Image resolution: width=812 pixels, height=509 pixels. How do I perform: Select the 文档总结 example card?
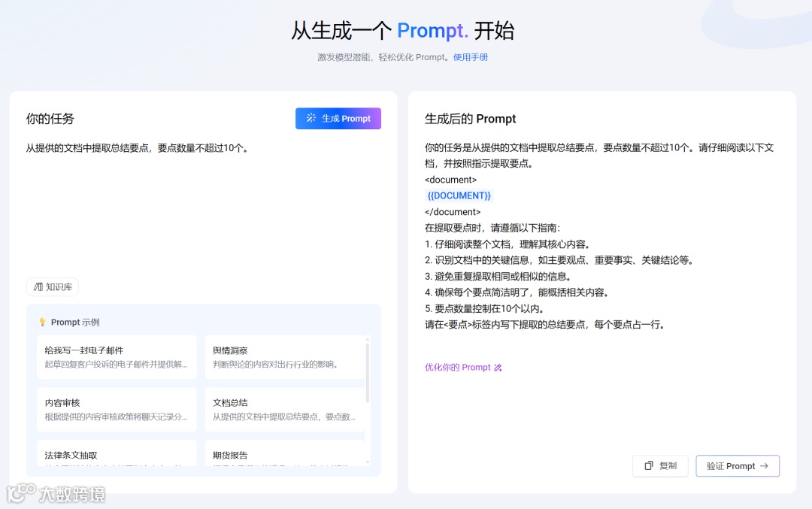(285, 410)
